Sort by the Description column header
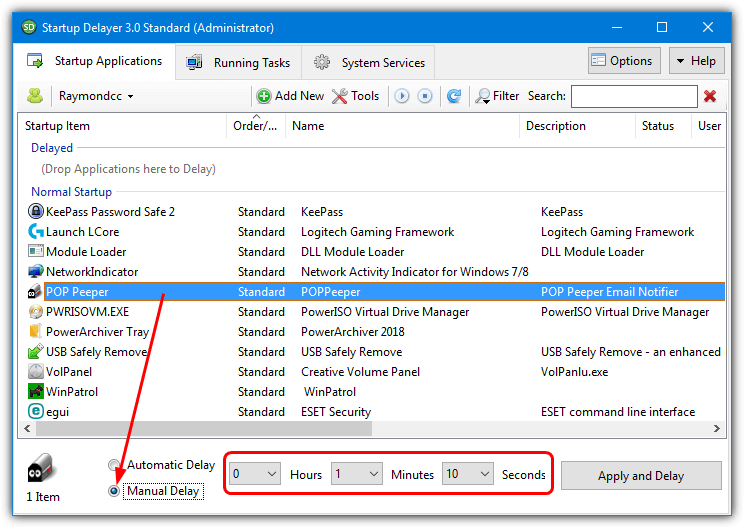Viewport: 744px width, 527px height. pos(577,126)
